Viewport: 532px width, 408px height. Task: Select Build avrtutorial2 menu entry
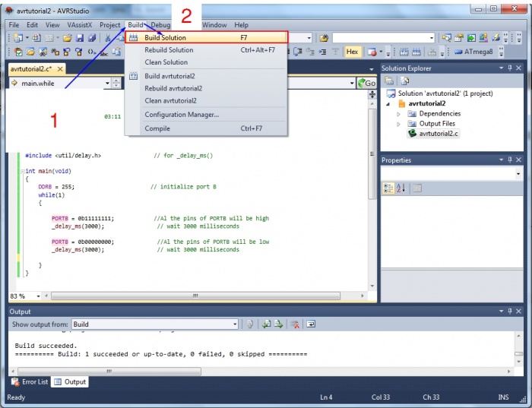[x=207, y=76]
